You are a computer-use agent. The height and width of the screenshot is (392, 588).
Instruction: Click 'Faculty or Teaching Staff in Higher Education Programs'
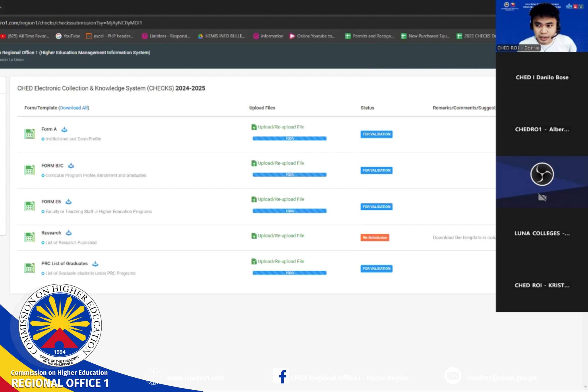tap(98, 212)
